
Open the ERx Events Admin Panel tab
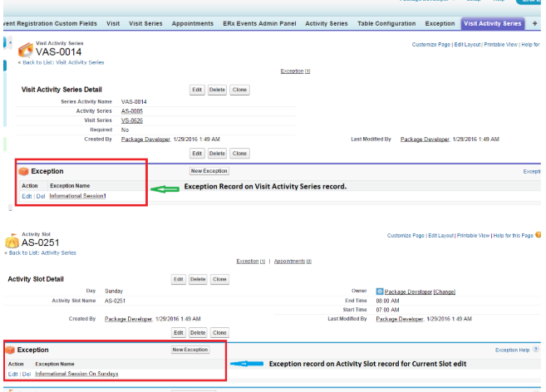pos(259,23)
